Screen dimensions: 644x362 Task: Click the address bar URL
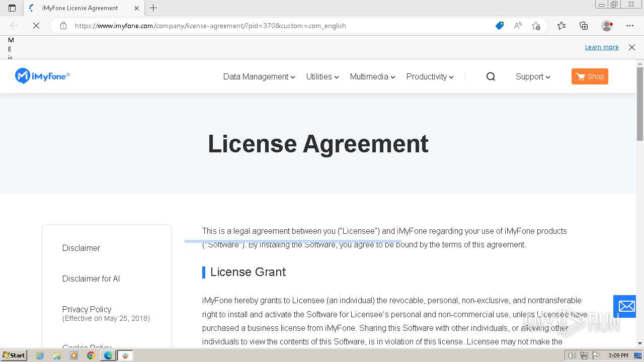[210, 26]
